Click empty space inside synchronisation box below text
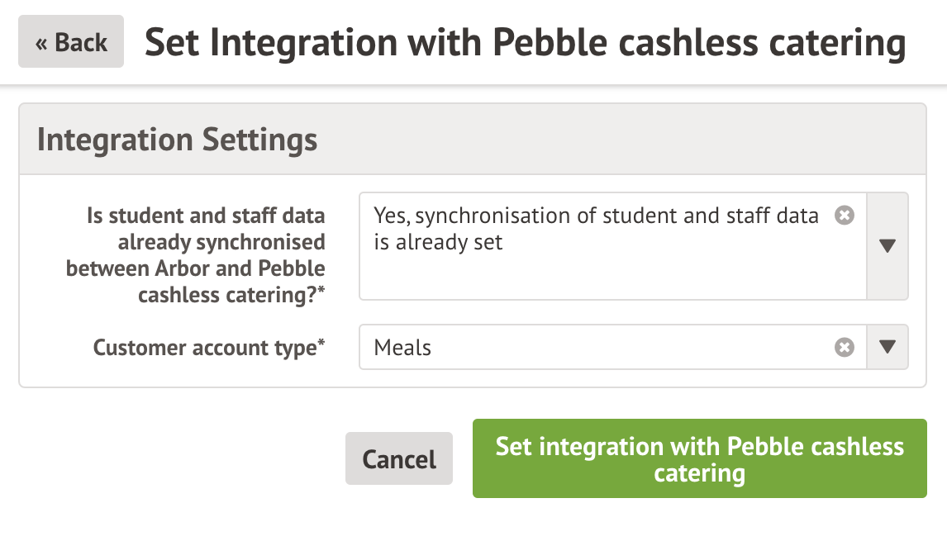The height and width of the screenshot is (560, 947). pyautogui.click(x=612, y=277)
